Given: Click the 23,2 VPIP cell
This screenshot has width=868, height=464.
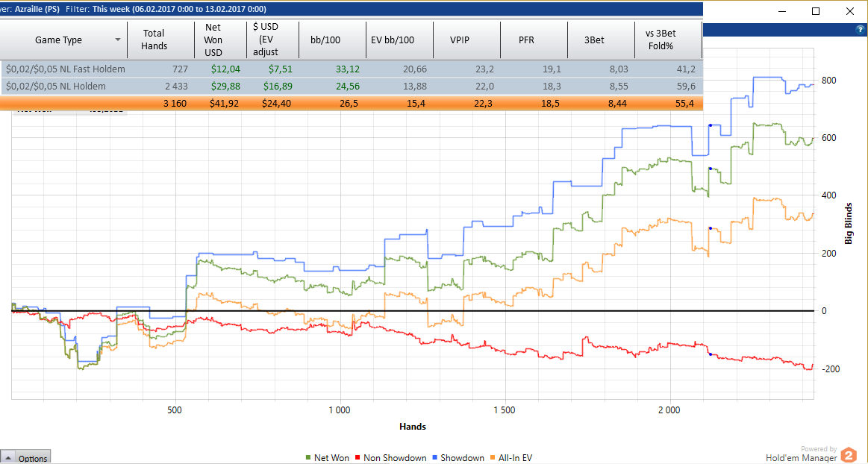Looking at the screenshot, I should click(x=485, y=69).
